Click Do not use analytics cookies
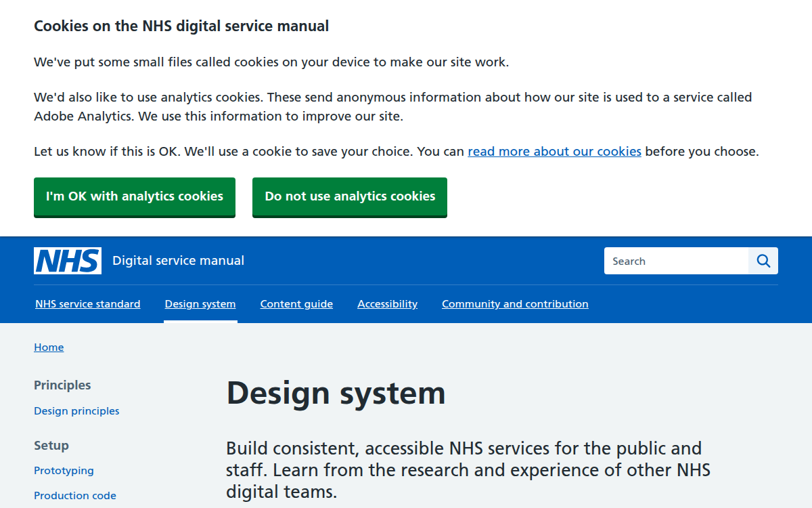 pos(350,196)
